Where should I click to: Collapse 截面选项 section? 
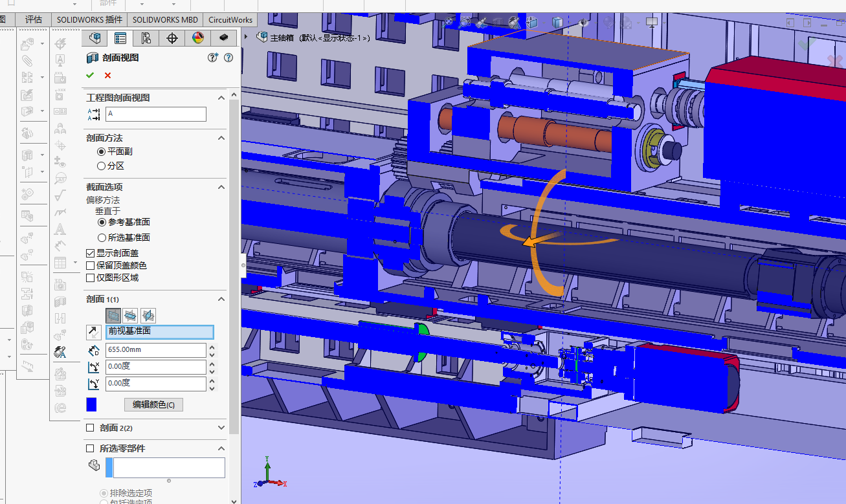pyautogui.click(x=221, y=187)
